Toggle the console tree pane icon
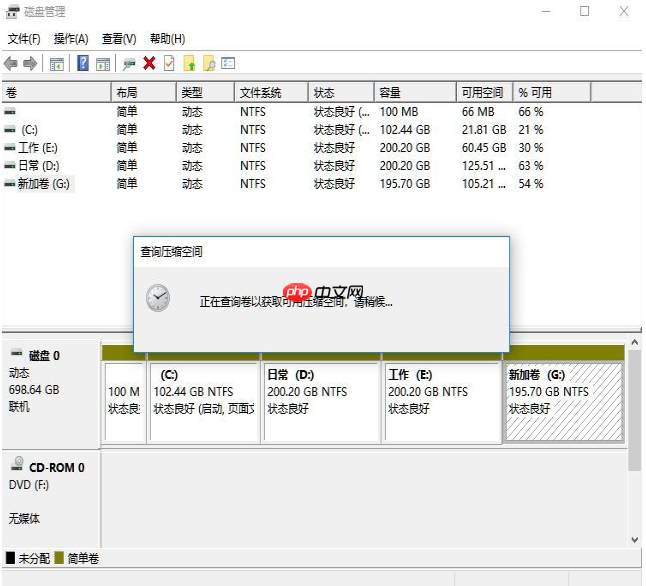Screen dimensions: 646x586 56,64
